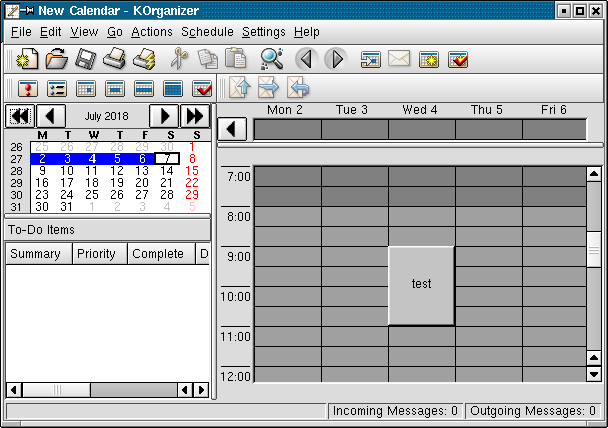Cut selection with the scissors icon
608x428 pixels.
[x=179, y=59]
